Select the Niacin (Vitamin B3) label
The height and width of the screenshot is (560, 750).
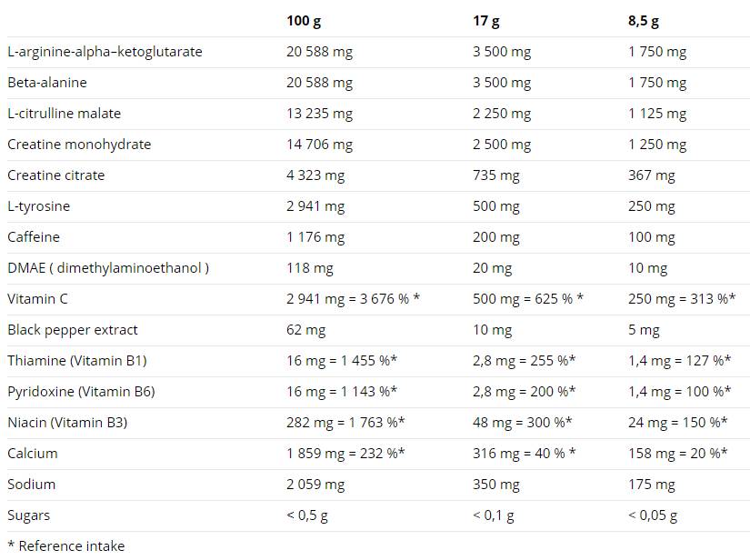(67, 423)
